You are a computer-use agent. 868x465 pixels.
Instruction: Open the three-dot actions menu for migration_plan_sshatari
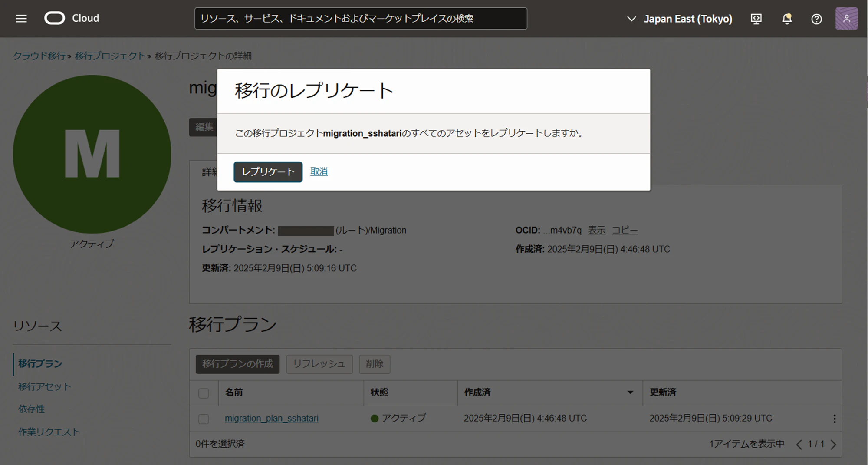tap(834, 419)
